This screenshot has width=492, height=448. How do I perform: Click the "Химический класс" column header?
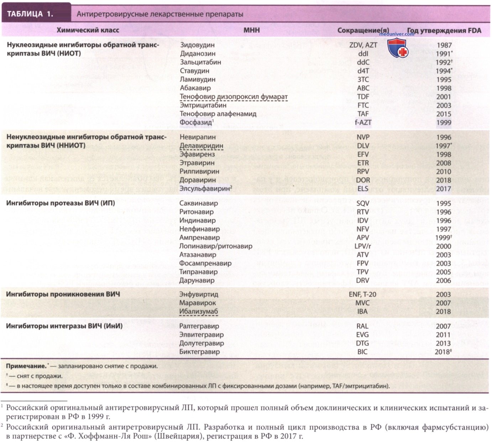click(88, 30)
